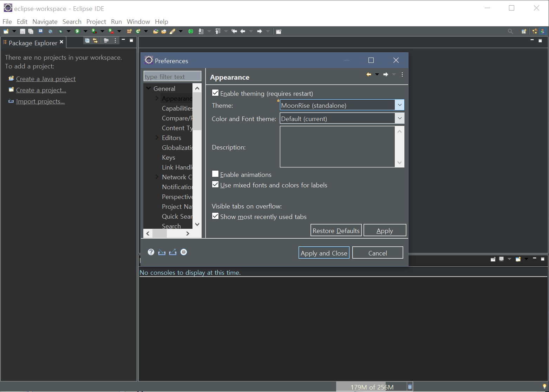Open Package Explorer three-dot view menu

[x=115, y=41]
